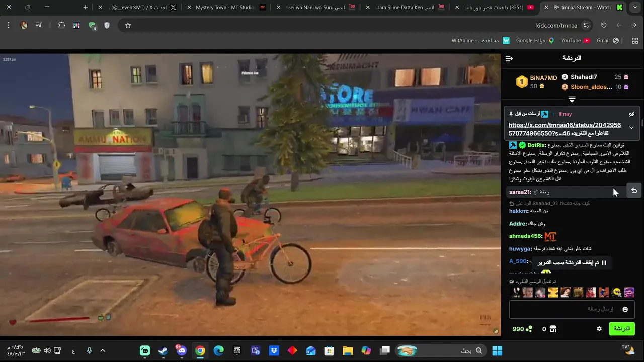Switch to the Nani wo Suru anime tab
The height and width of the screenshot is (362, 644).
point(317,7)
